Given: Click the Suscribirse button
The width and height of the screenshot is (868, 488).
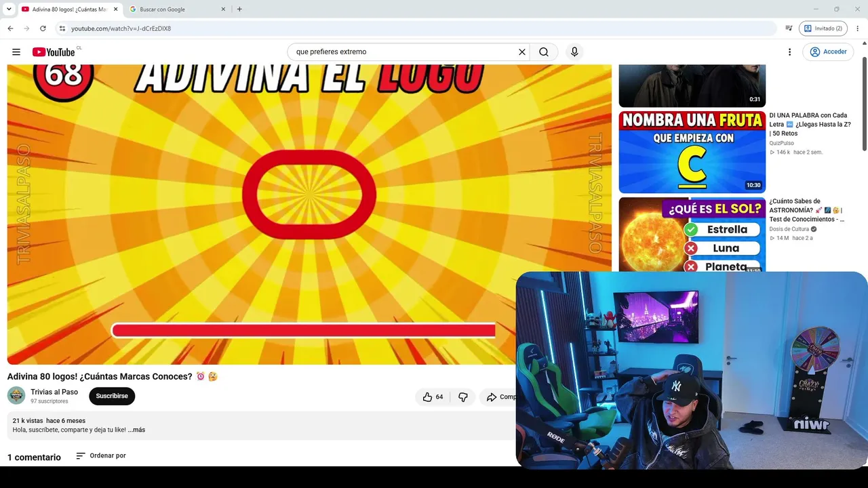Looking at the screenshot, I should click(x=112, y=396).
